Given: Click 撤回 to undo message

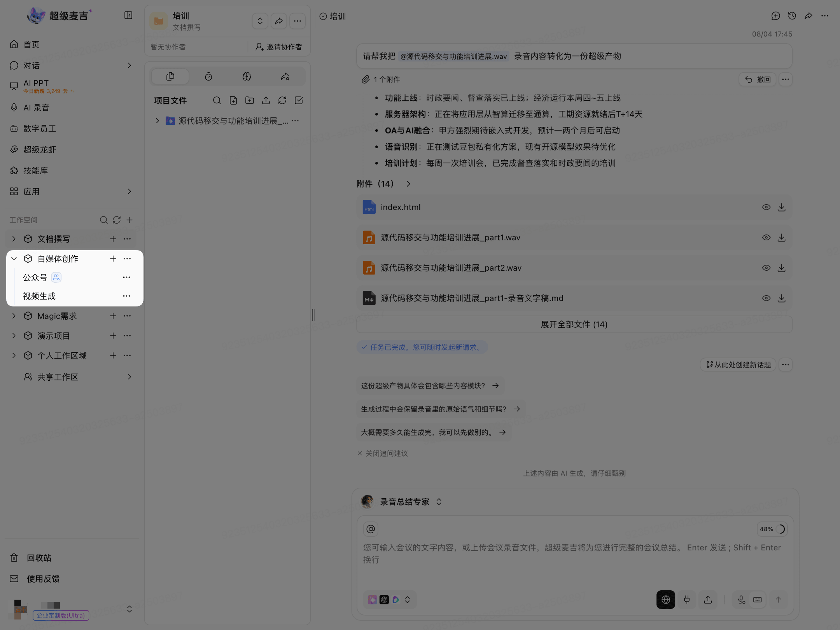Looking at the screenshot, I should [758, 79].
